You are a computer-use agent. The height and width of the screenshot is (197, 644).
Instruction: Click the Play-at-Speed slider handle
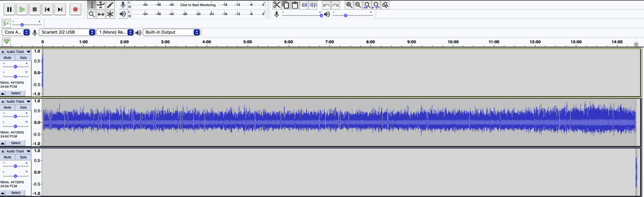[x=22, y=25]
